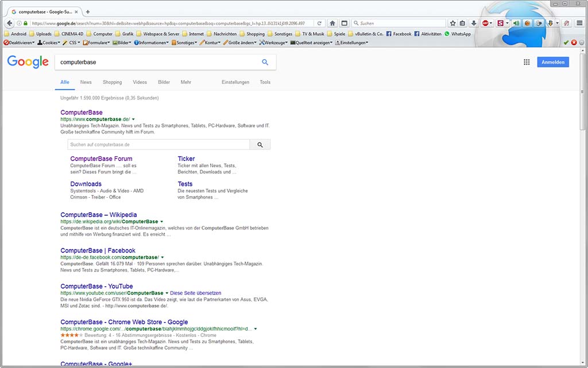The height and width of the screenshot is (368, 588).
Task: Click the tab view window icon
Action: point(344,23)
